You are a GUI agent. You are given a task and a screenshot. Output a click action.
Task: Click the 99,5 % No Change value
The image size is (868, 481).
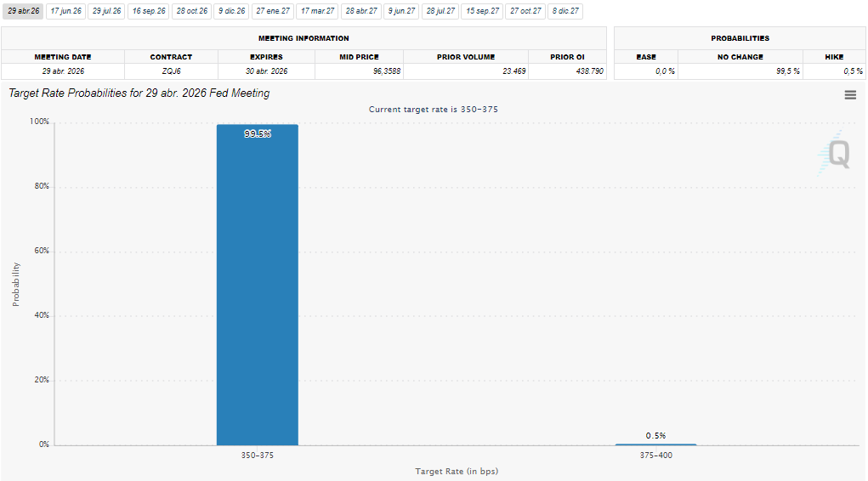pos(787,71)
